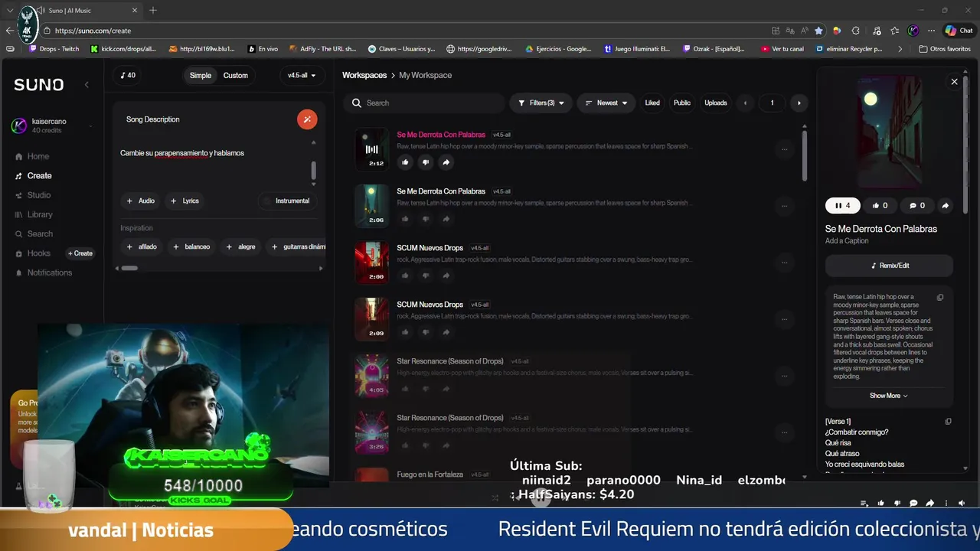Add Lyrics to the song description
Image resolution: width=980 pixels, height=551 pixels.
click(x=185, y=201)
